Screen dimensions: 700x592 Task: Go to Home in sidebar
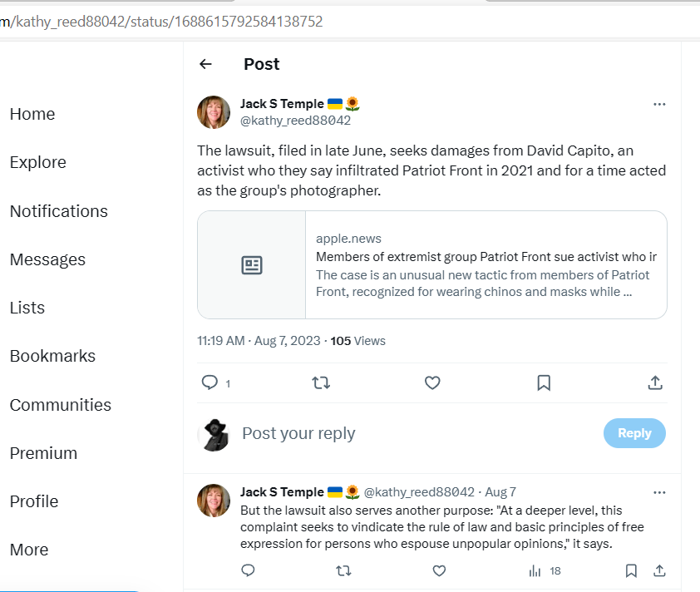(32, 114)
